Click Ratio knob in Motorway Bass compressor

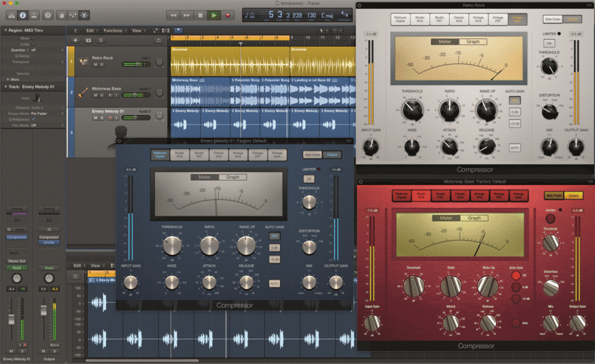pos(451,286)
